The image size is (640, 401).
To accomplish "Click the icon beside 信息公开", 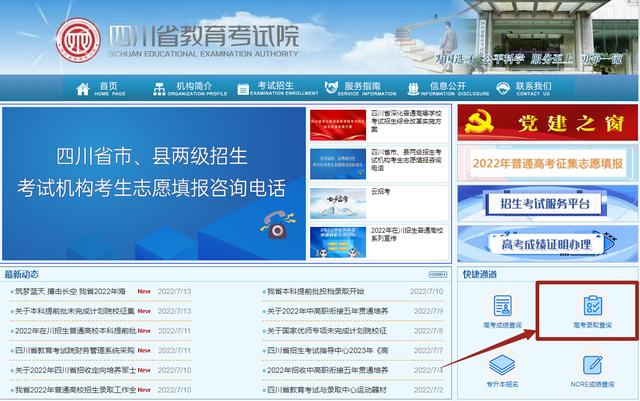I will pyautogui.click(x=413, y=89).
